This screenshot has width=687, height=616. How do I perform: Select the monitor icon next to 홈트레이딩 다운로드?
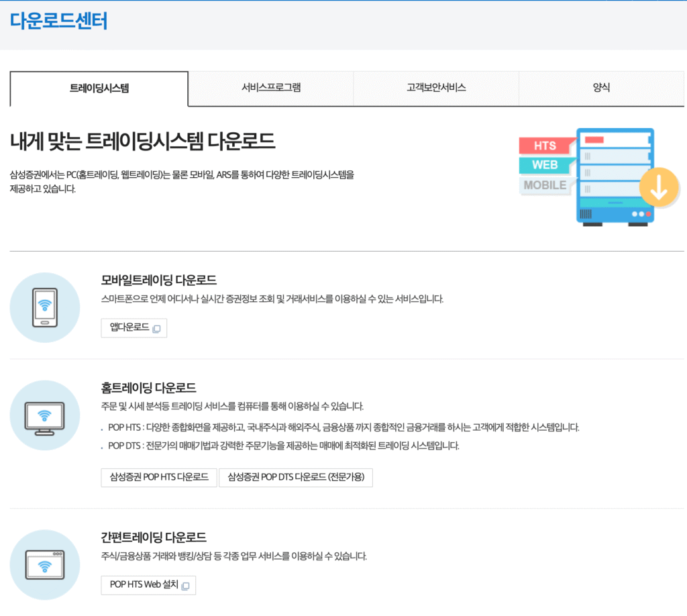[44, 415]
